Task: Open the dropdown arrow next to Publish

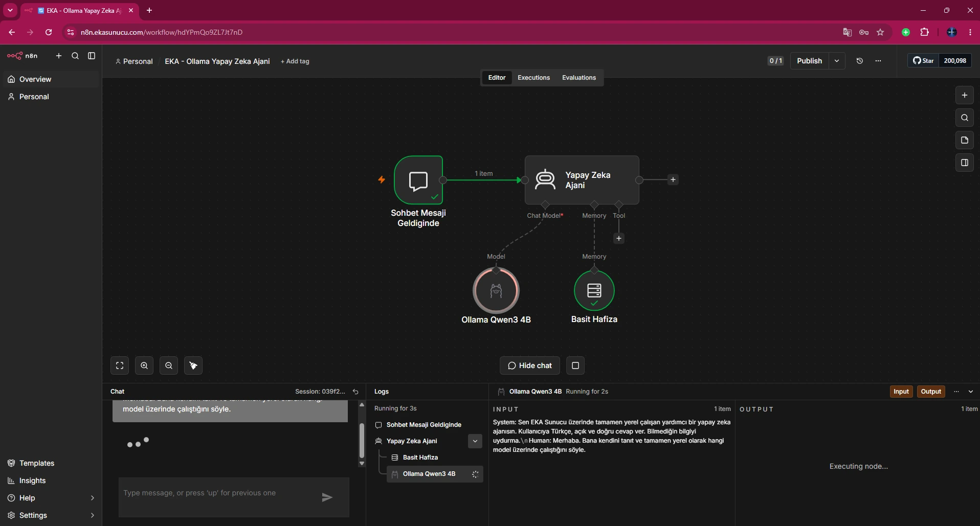Action: click(x=837, y=61)
